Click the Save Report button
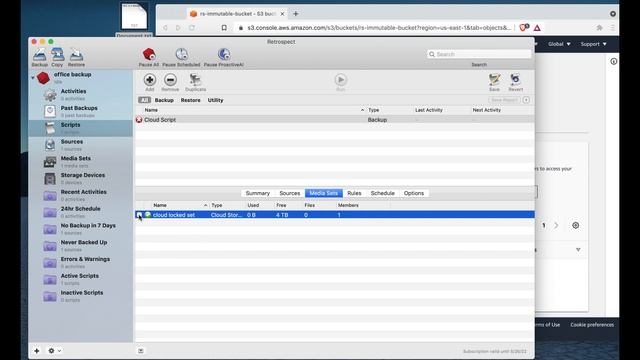Image resolution: width=640 pixels, height=360 pixels. [x=504, y=100]
